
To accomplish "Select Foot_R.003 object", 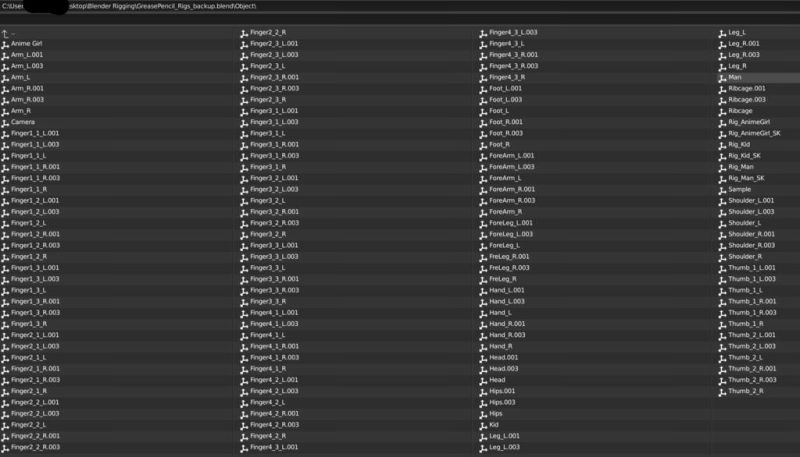I will 506,134.
